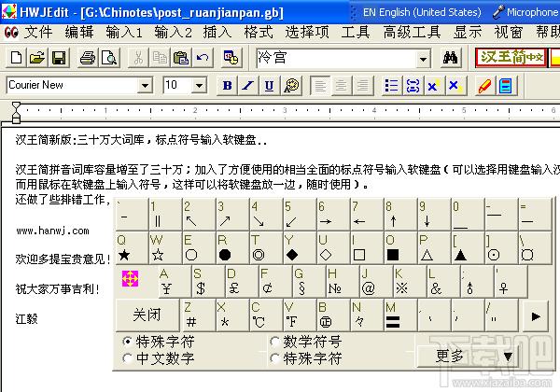This screenshot has width=560, height=392.
Task: Click the right-arrow key on soft keyboard
Action: [x=536, y=316]
